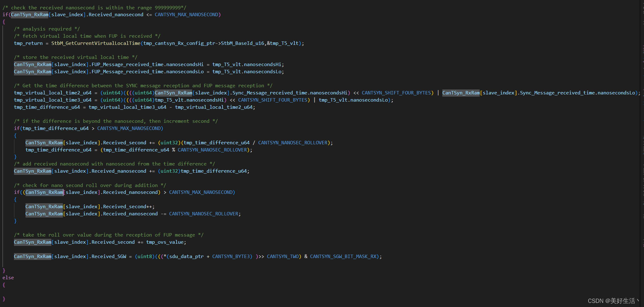Click tmp_return variable on the assignment line

[x=28, y=43]
